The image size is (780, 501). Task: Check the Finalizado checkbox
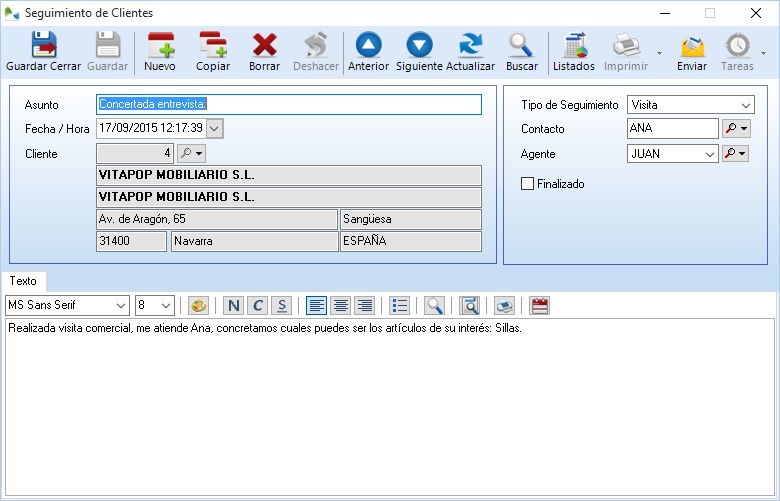(527, 184)
